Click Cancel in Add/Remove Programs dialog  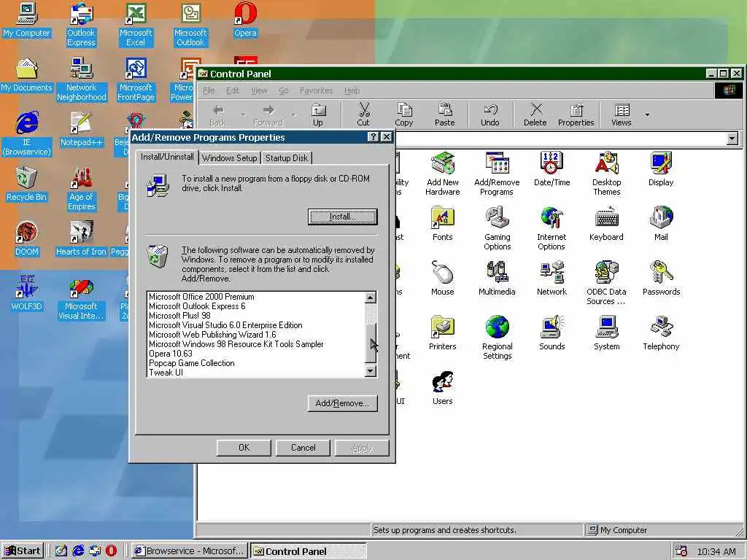pyautogui.click(x=303, y=448)
